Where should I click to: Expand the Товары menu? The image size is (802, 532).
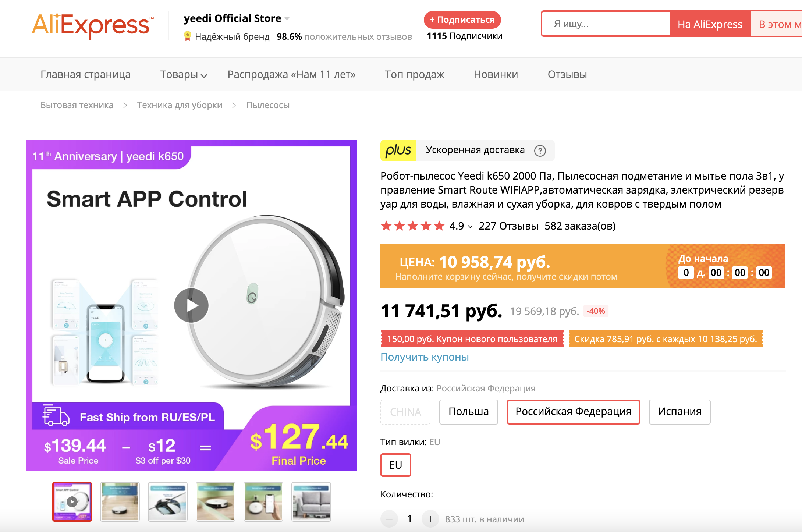tap(184, 75)
